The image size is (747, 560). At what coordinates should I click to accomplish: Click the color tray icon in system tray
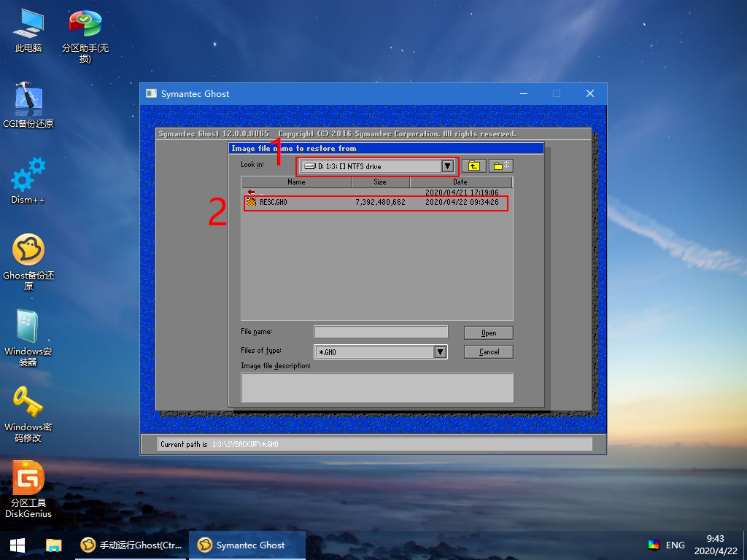654,545
